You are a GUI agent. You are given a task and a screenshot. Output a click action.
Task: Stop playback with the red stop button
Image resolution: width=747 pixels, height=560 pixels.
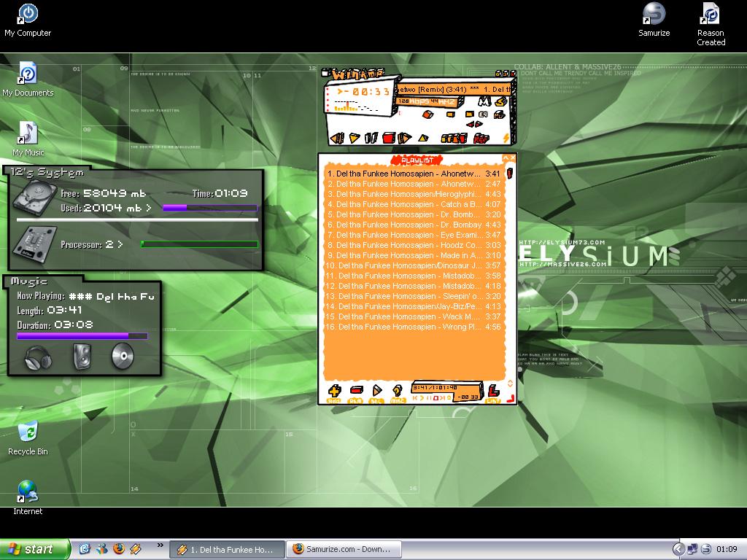[389, 138]
